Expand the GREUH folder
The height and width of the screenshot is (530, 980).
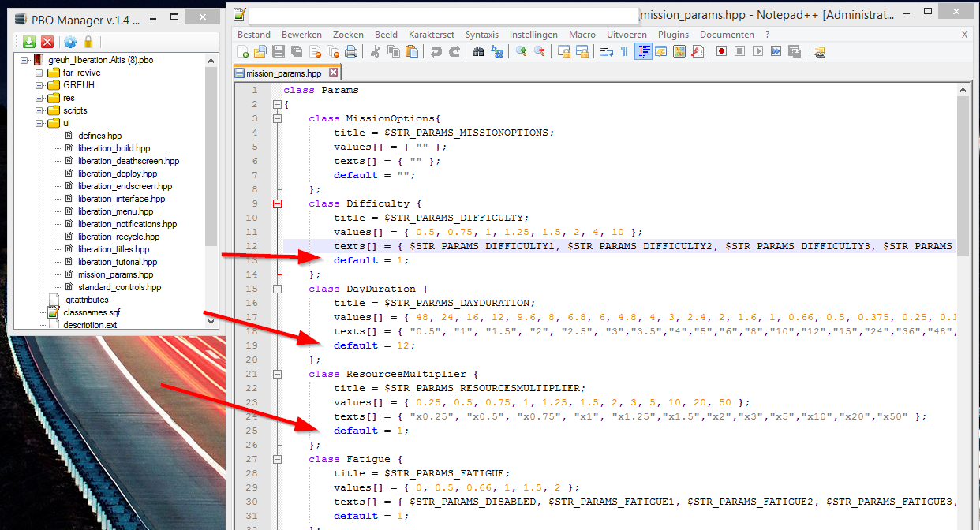(x=39, y=85)
